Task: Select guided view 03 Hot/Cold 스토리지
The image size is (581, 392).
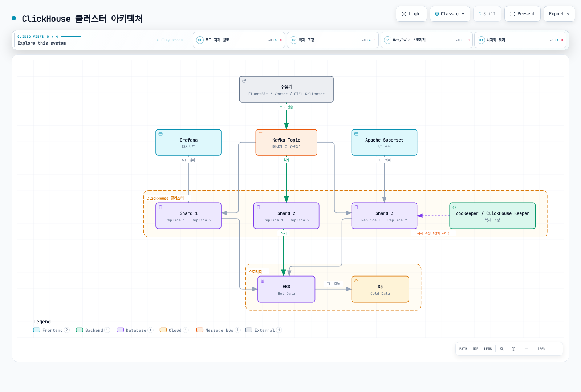Action: pos(426,40)
